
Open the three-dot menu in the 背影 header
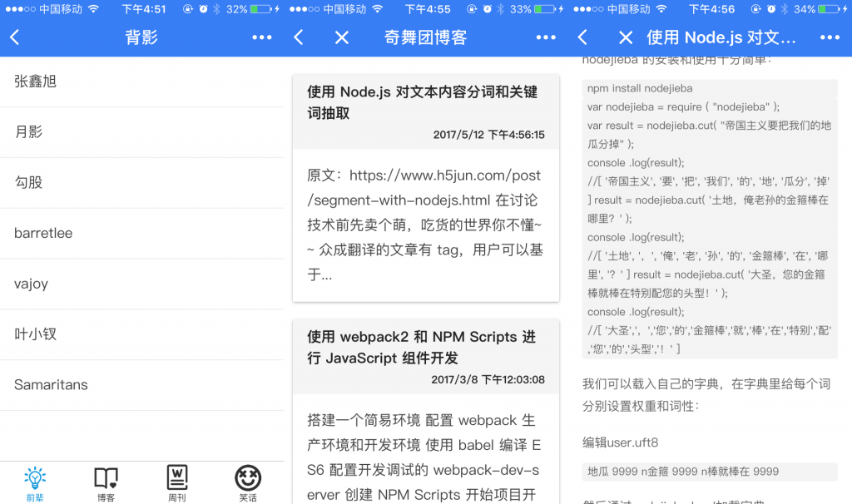pos(262,37)
